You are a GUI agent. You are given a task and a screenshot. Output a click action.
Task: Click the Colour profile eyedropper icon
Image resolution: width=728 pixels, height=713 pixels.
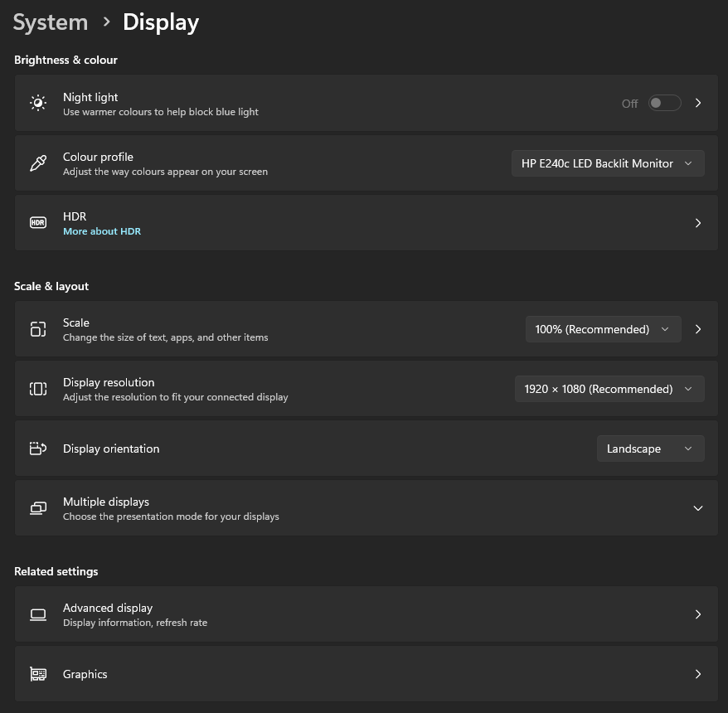[x=38, y=163]
